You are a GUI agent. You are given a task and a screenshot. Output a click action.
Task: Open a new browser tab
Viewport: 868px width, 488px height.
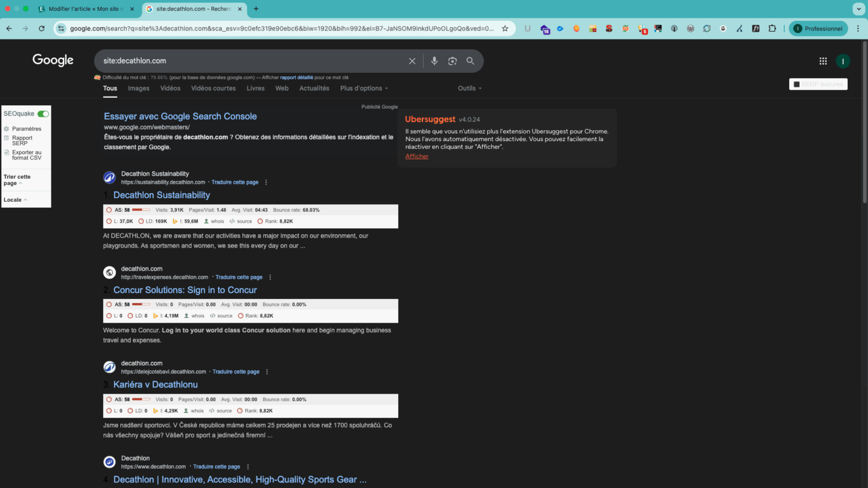pyautogui.click(x=256, y=9)
